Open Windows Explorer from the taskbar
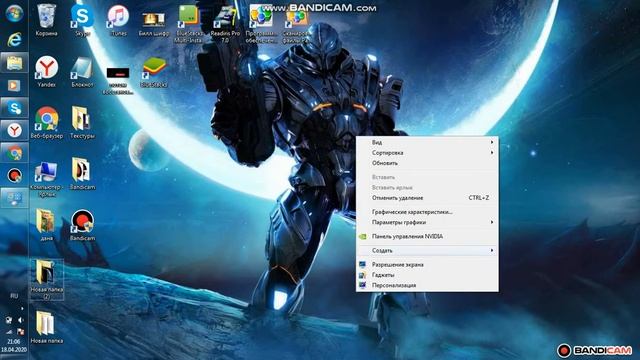Viewport: 640px width, 360px height. (14, 63)
